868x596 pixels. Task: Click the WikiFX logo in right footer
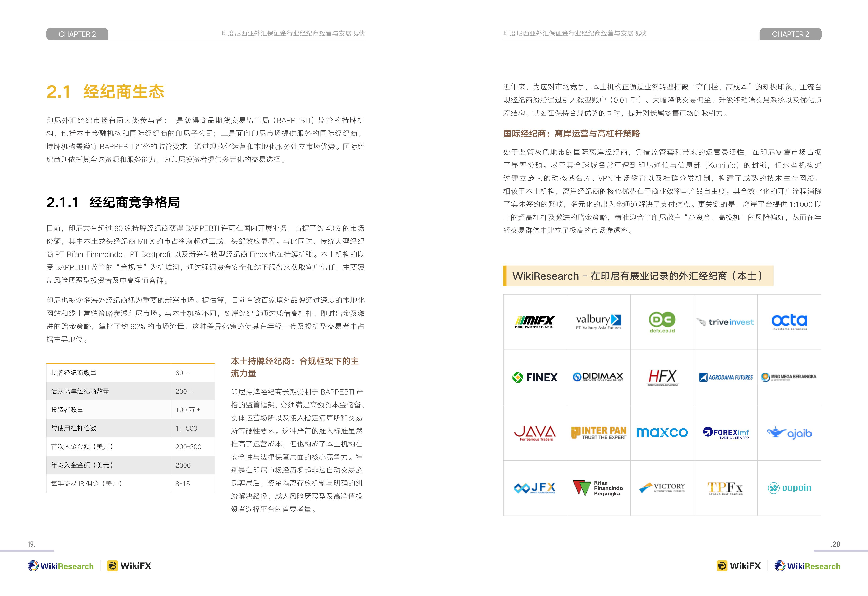739,566
